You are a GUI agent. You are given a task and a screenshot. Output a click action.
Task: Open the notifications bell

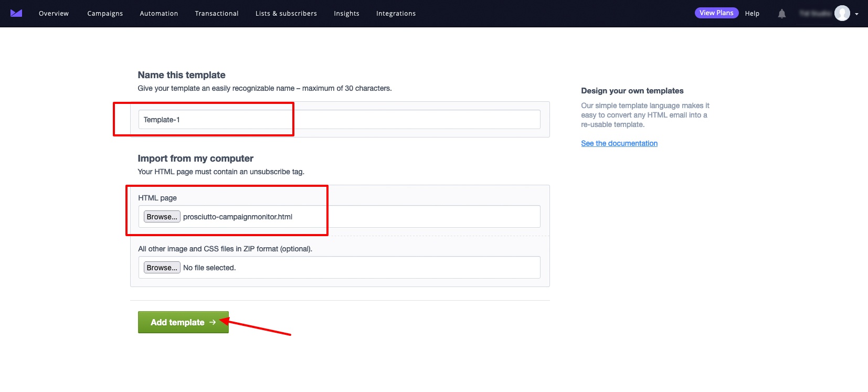(x=782, y=14)
